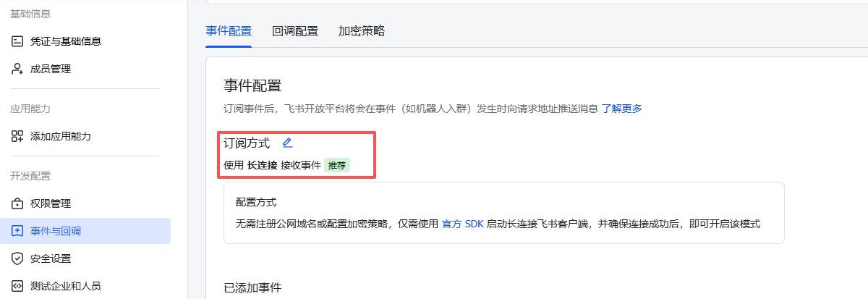The width and height of the screenshot is (868, 299).
Task: Switch to the 回调配置 tab
Action: tap(295, 31)
